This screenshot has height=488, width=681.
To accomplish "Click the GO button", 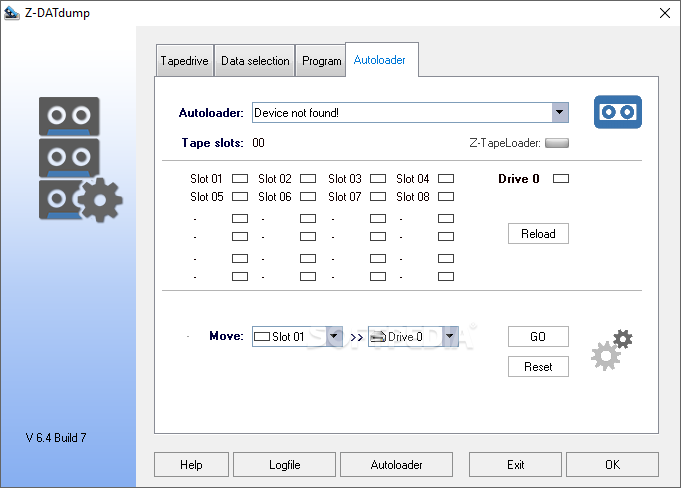I will [x=538, y=336].
